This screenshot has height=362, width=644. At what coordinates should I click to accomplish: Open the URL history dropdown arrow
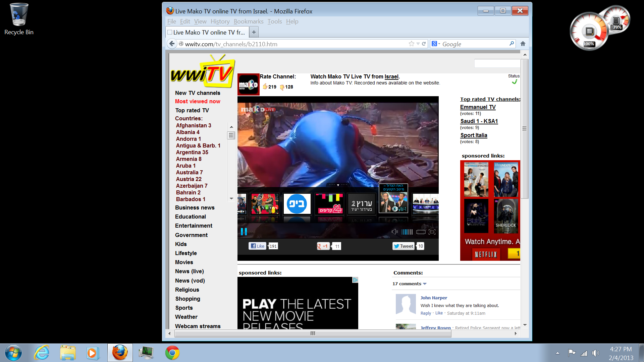tap(418, 44)
